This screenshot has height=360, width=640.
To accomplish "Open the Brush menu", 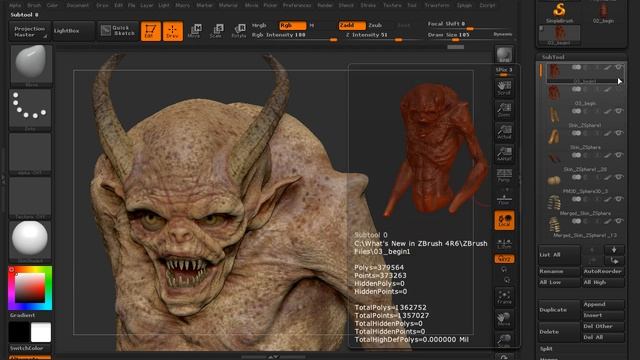I will pos(34,5).
